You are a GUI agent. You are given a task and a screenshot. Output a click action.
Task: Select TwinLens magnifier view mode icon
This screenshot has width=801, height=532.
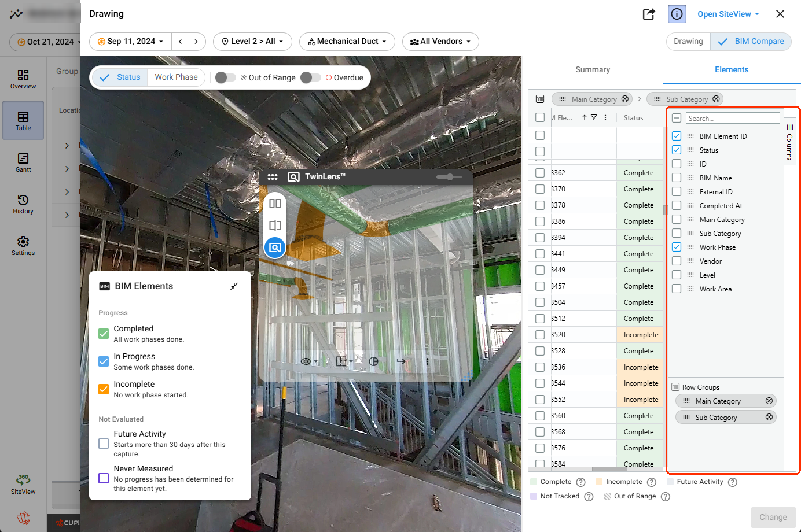click(275, 247)
